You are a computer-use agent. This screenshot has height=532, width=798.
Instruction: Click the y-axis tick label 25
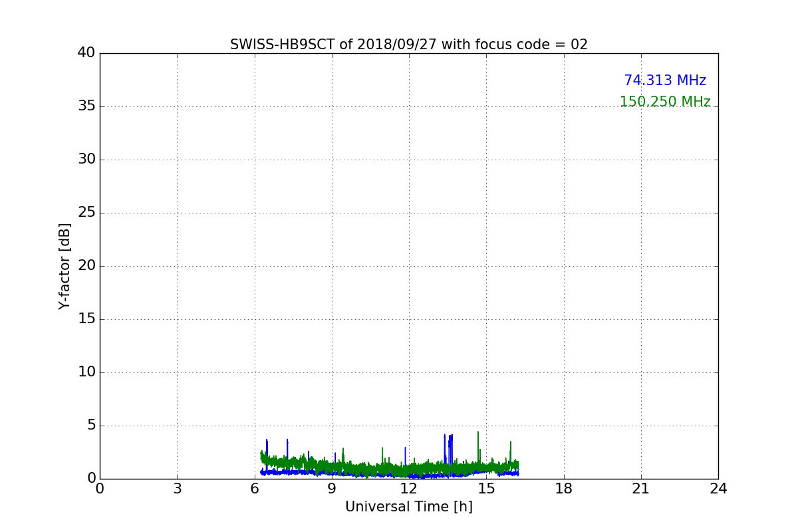(86, 213)
